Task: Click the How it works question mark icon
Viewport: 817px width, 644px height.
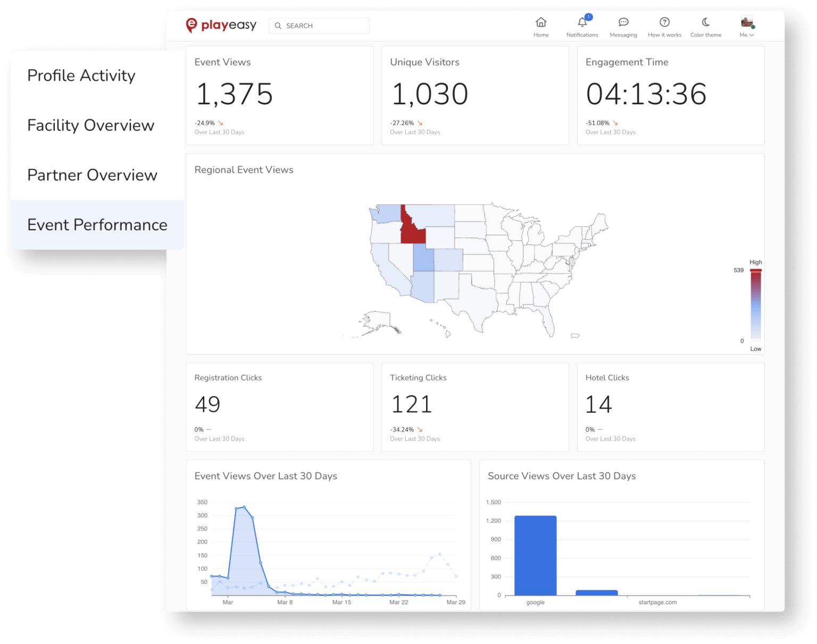Action: (x=664, y=23)
